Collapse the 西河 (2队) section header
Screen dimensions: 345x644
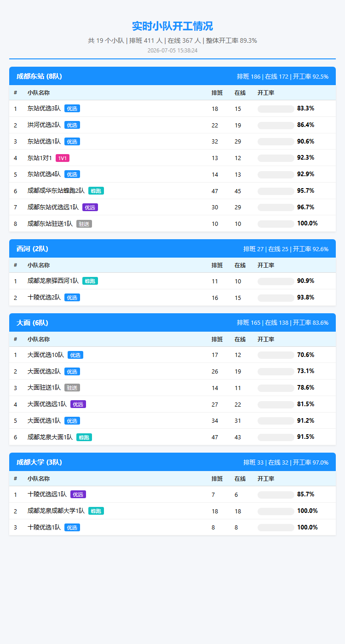[172, 249]
